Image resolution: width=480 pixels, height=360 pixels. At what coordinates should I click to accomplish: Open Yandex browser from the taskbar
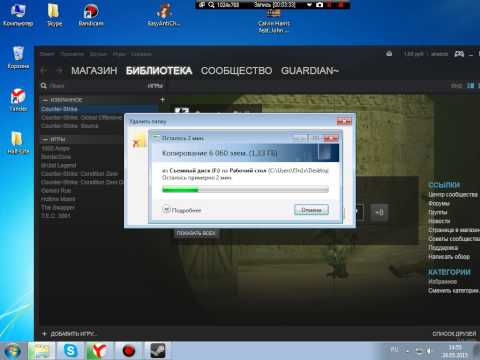point(99,351)
